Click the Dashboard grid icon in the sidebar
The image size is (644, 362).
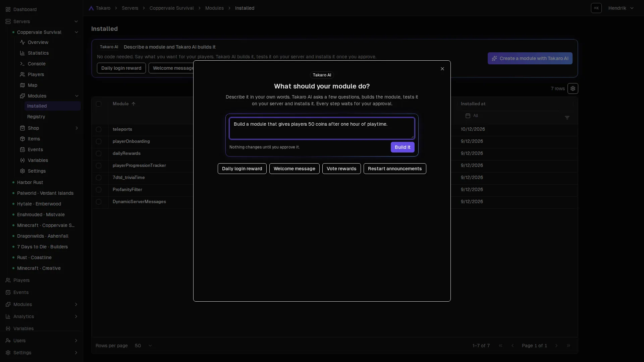click(x=8, y=9)
